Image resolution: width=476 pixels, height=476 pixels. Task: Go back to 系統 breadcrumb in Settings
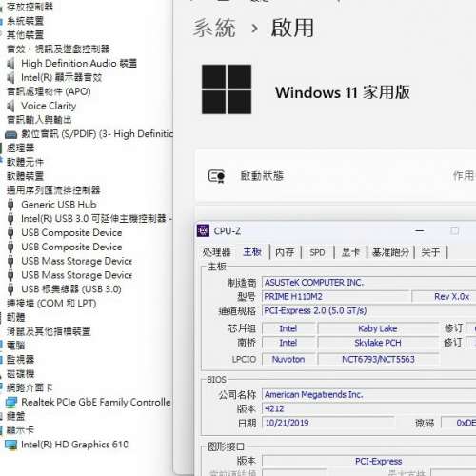(214, 28)
